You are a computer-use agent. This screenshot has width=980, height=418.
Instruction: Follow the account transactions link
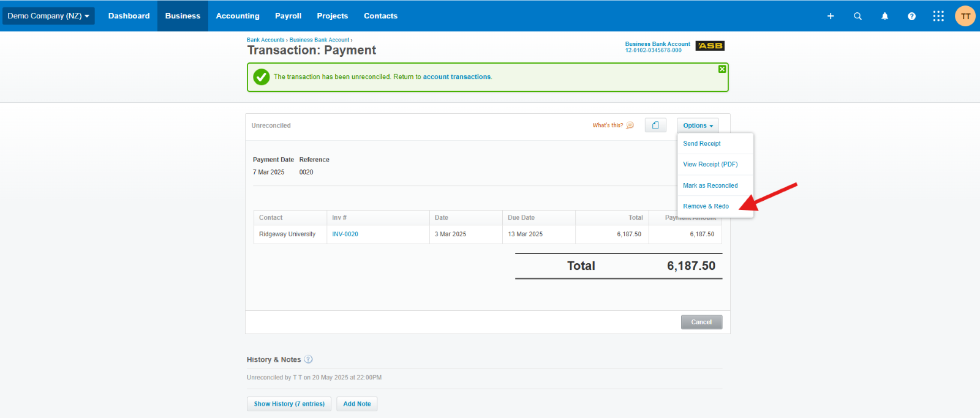click(457, 77)
